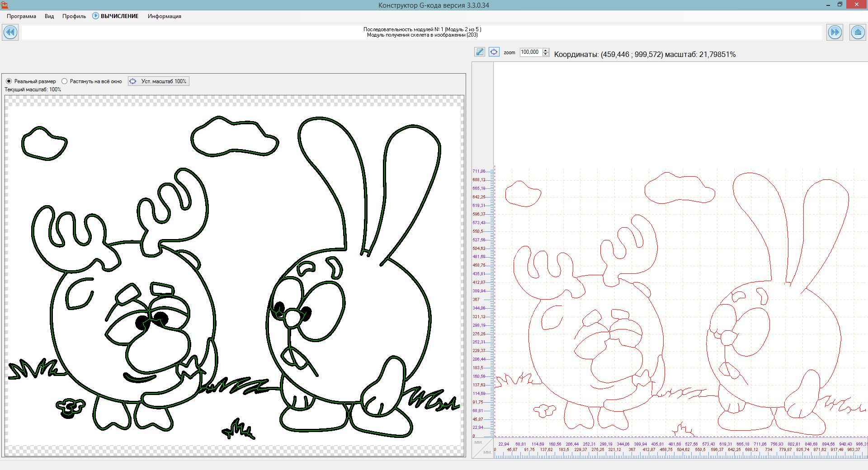Click the Уст. масштаб 100% button

(x=159, y=81)
